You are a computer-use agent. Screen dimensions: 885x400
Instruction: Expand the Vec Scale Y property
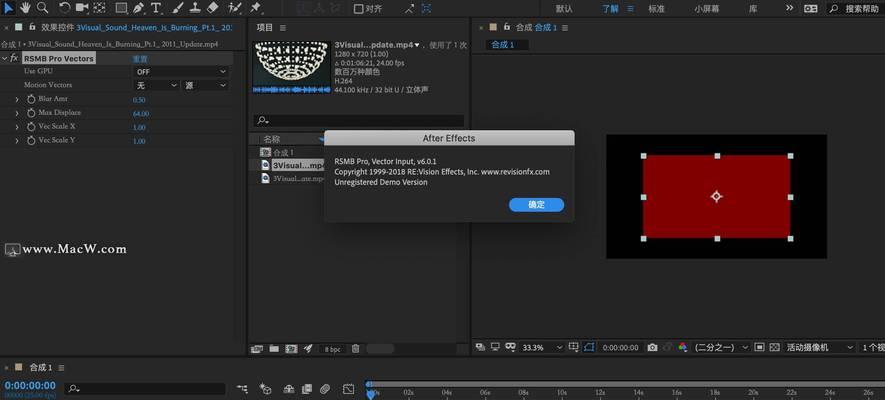coord(17,140)
